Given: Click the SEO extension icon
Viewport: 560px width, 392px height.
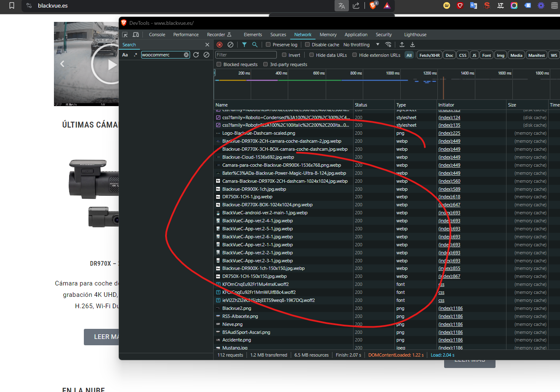Looking at the screenshot, I should pyautogui.click(x=487, y=5).
